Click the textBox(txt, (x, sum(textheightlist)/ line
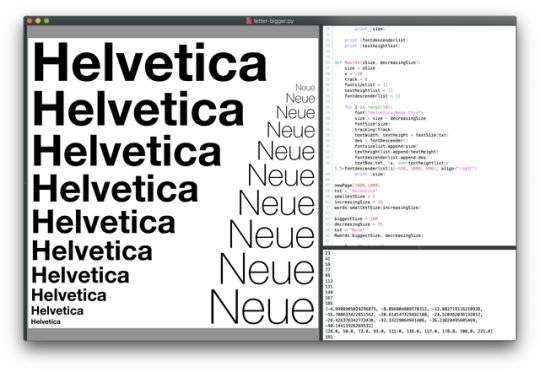 tap(402, 163)
